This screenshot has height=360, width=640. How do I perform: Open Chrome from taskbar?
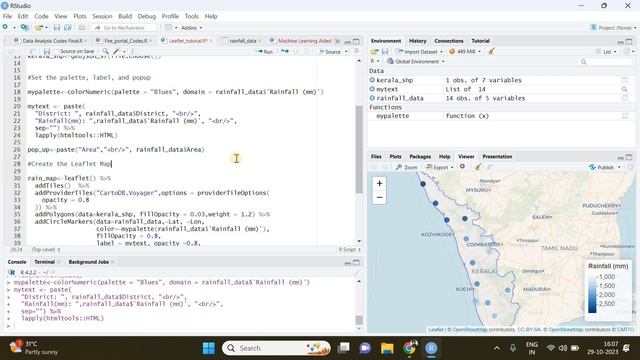click(x=409, y=348)
